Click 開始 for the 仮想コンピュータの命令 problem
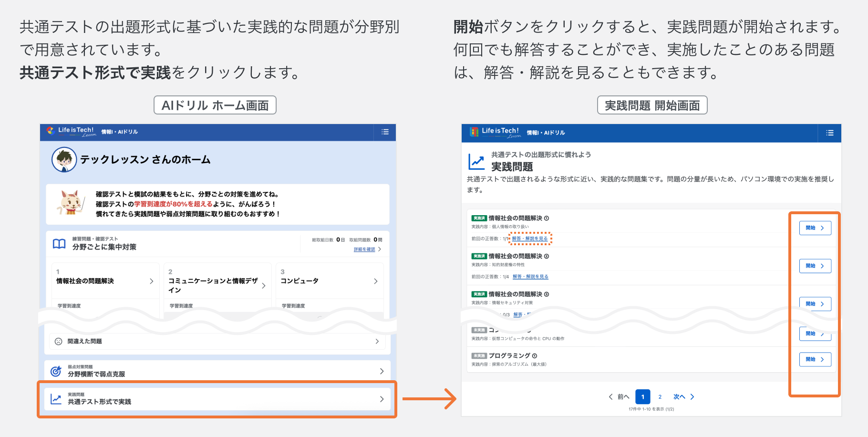The image size is (868, 437). tap(815, 333)
